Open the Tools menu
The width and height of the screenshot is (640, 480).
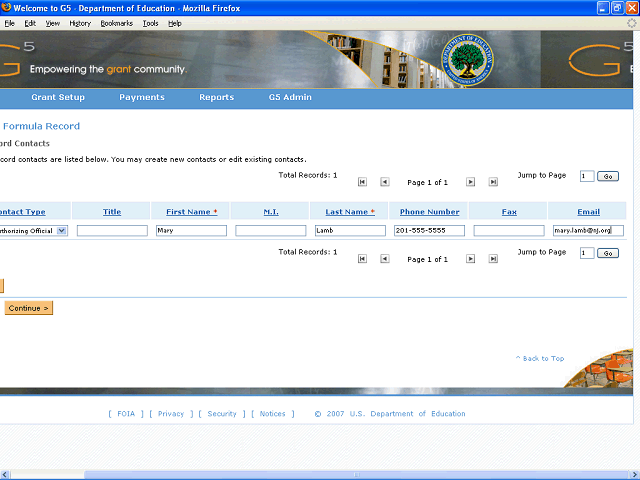click(151, 23)
